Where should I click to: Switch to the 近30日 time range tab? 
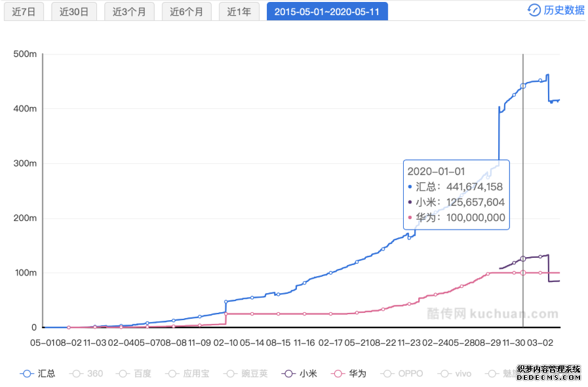(x=73, y=11)
